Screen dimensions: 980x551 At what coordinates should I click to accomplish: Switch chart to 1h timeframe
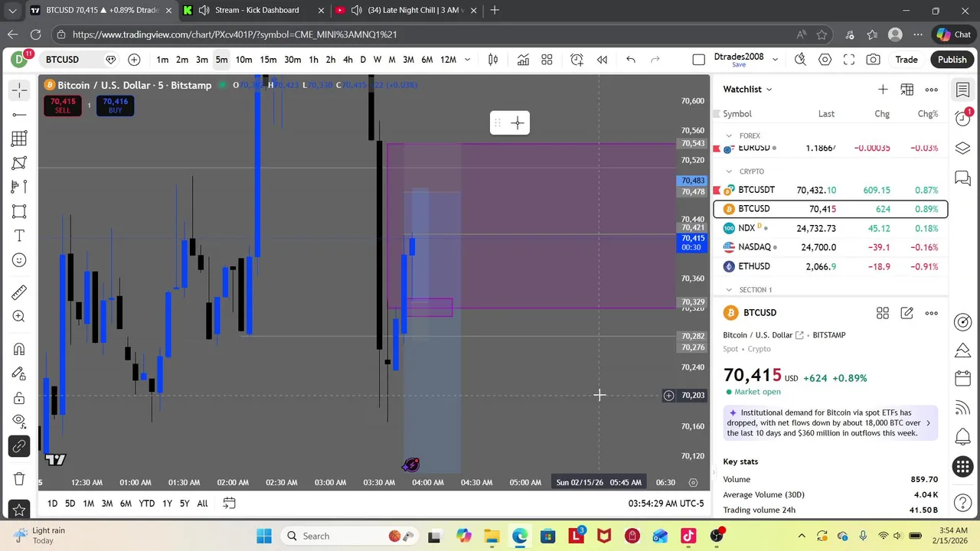(314, 60)
